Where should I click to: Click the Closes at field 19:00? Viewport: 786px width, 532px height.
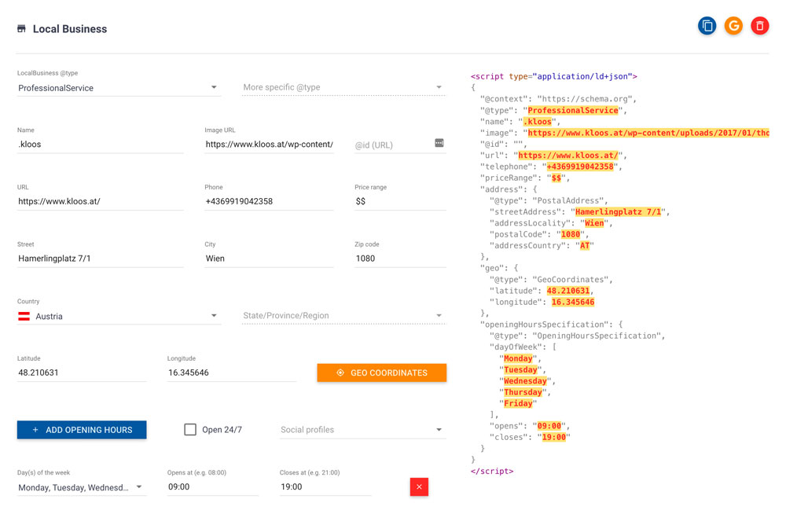pyautogui.click(x=325, y=487)
